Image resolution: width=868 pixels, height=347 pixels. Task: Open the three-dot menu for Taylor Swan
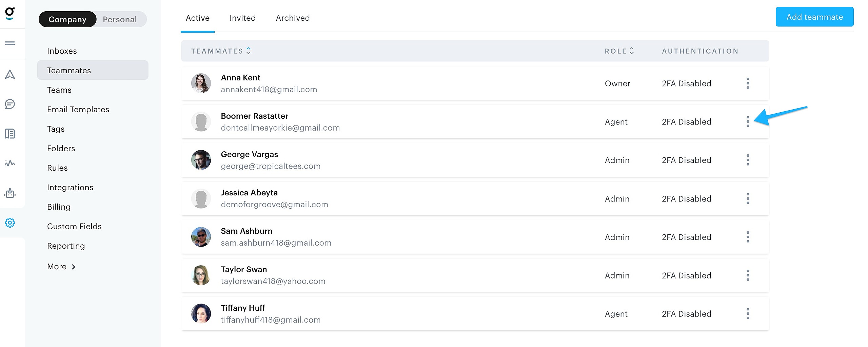[x=748, y=275]
